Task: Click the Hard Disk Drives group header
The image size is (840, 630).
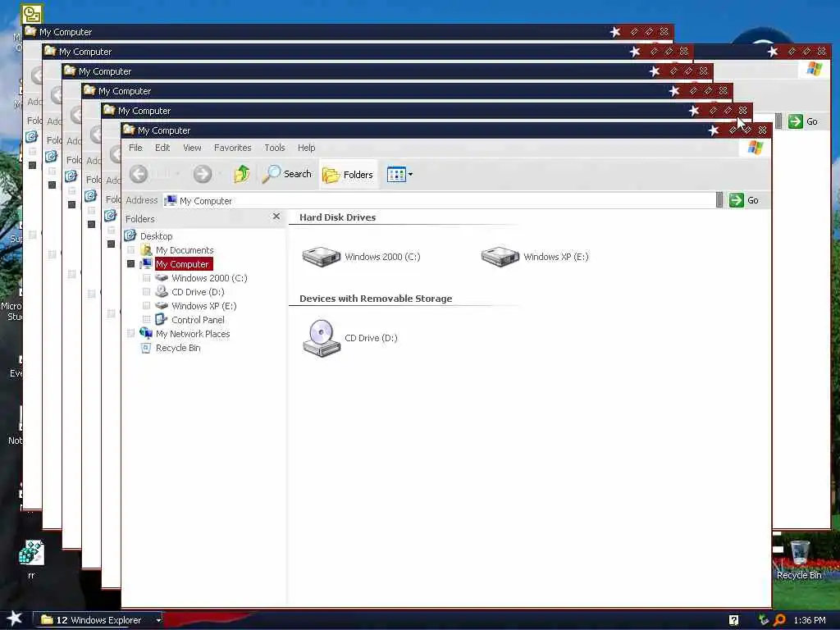Action: point(337,217)
